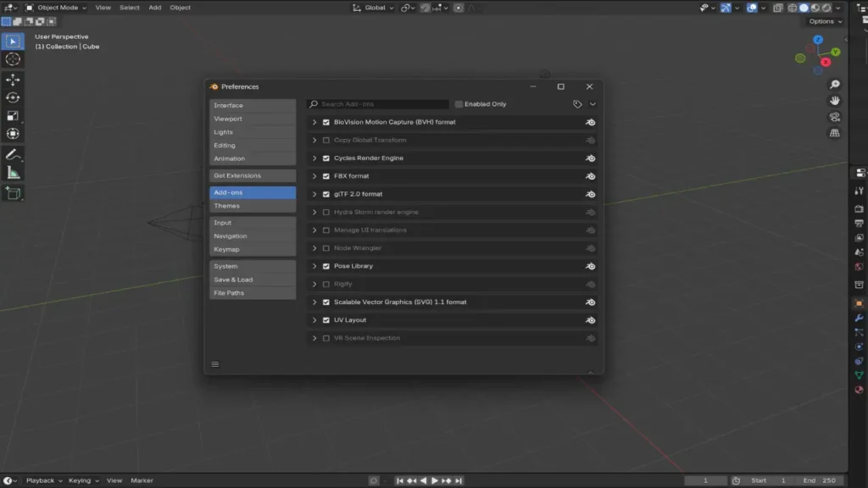Image resolution: width=868 pixels, height=488 pixels.
Task: Click the Search Add-ons field
Action: click(378, 104)
